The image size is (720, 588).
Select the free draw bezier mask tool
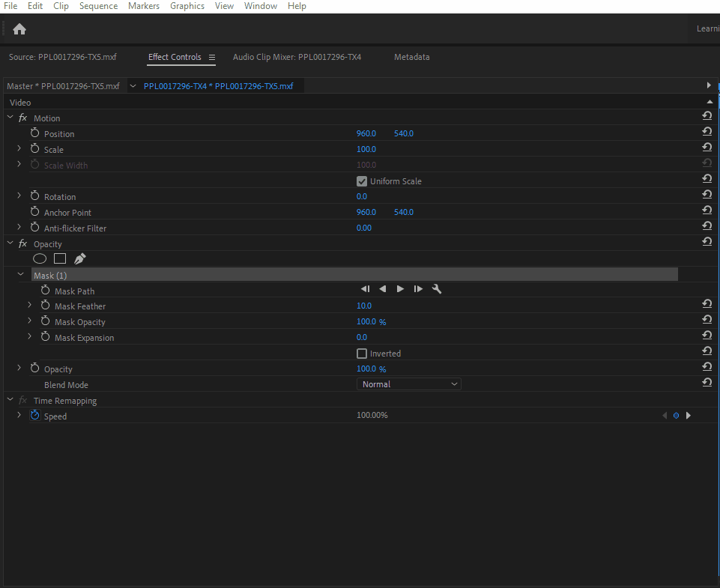click(79, 258)
